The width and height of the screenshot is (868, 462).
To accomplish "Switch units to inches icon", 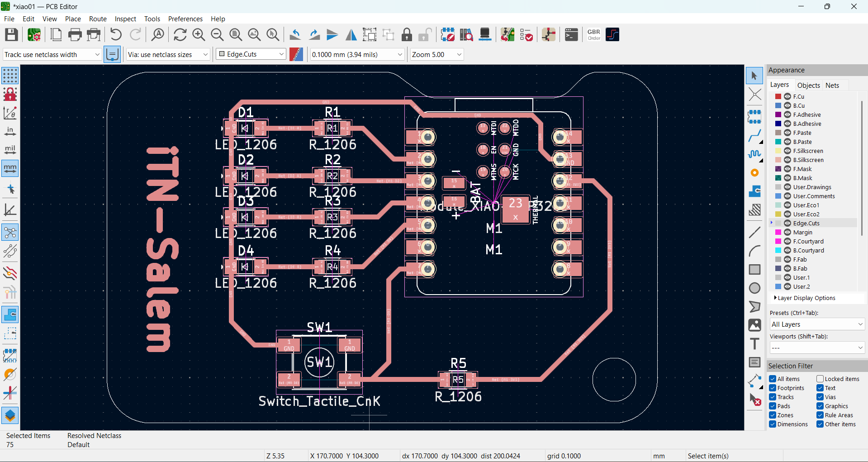I will pos(10,131).
